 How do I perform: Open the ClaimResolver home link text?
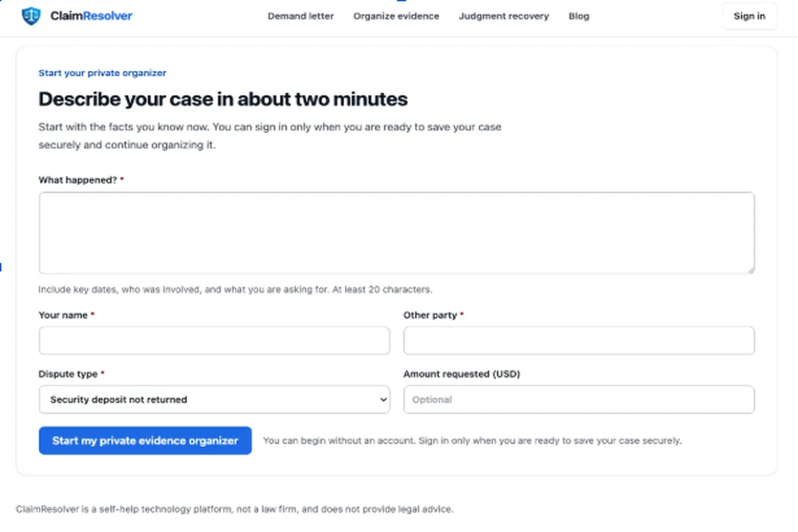point(91,16)
